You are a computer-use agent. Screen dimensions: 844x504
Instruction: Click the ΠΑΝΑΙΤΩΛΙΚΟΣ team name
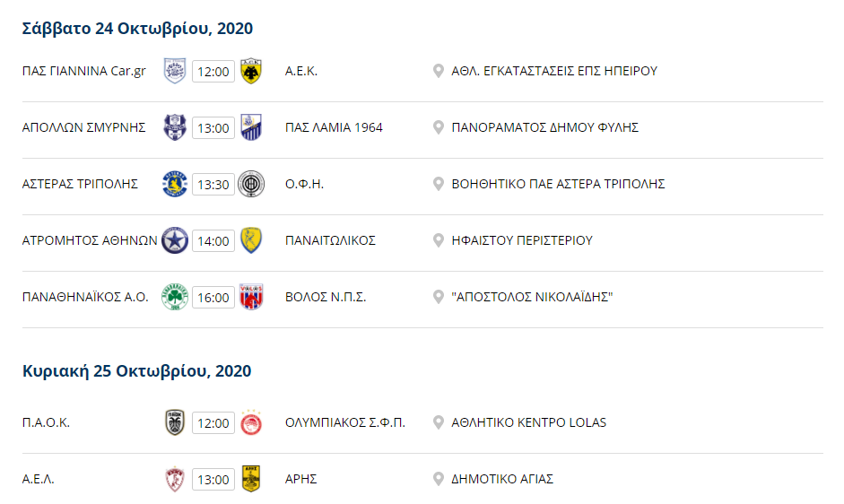click(x=330, y=240)
